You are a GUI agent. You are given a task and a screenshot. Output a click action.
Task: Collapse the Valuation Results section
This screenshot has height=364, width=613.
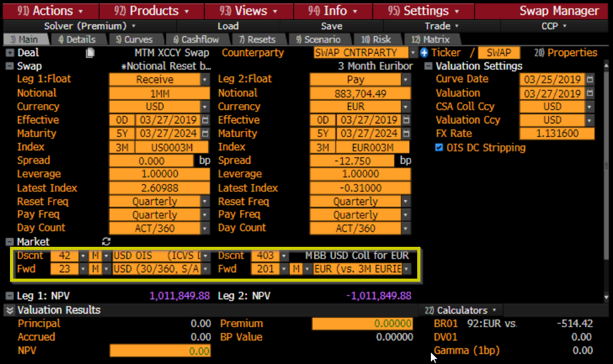[x=10, y=310]
